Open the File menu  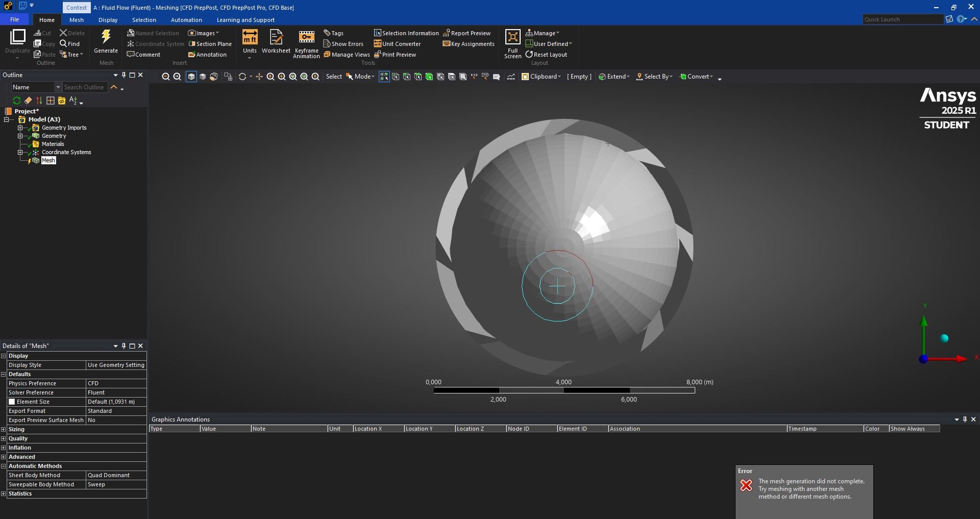[x=14, y=19]
